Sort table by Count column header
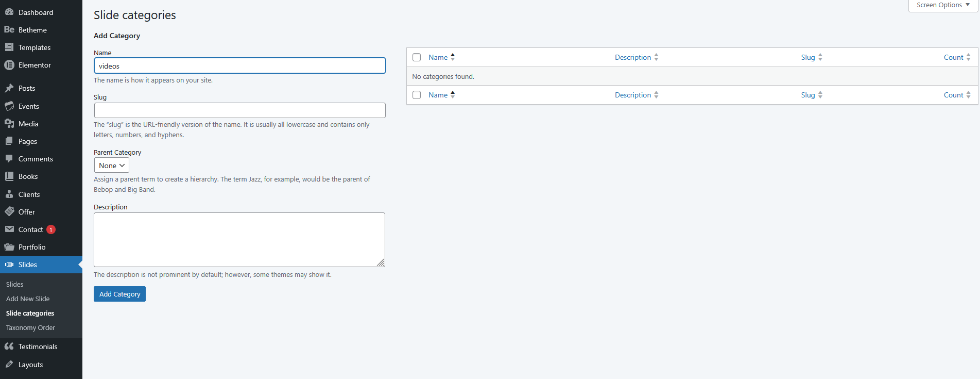This screenshot has height=379, width=980. pos(953,57)
